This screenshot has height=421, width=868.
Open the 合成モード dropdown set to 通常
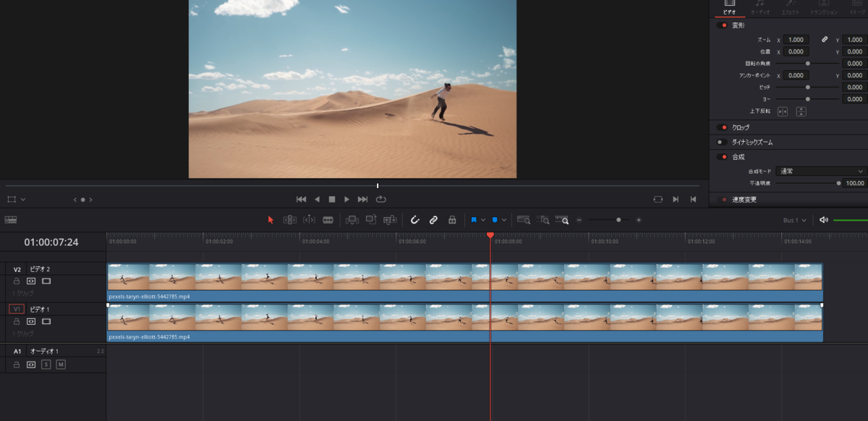point(820,171)
